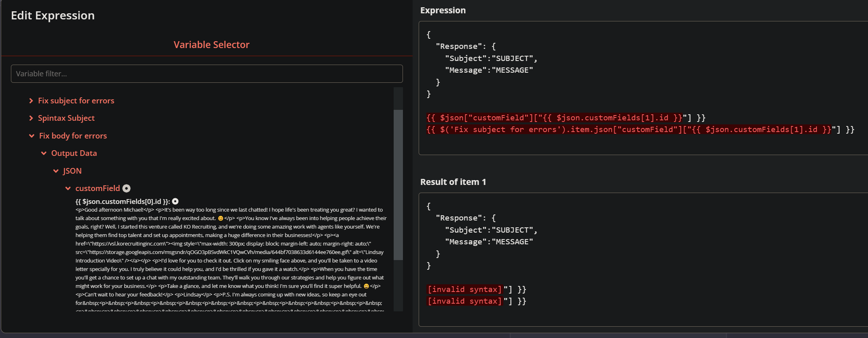Expand the Spintax Subject node arrow
The width and height of the screenshot is (868, 338).
point(31,118)
